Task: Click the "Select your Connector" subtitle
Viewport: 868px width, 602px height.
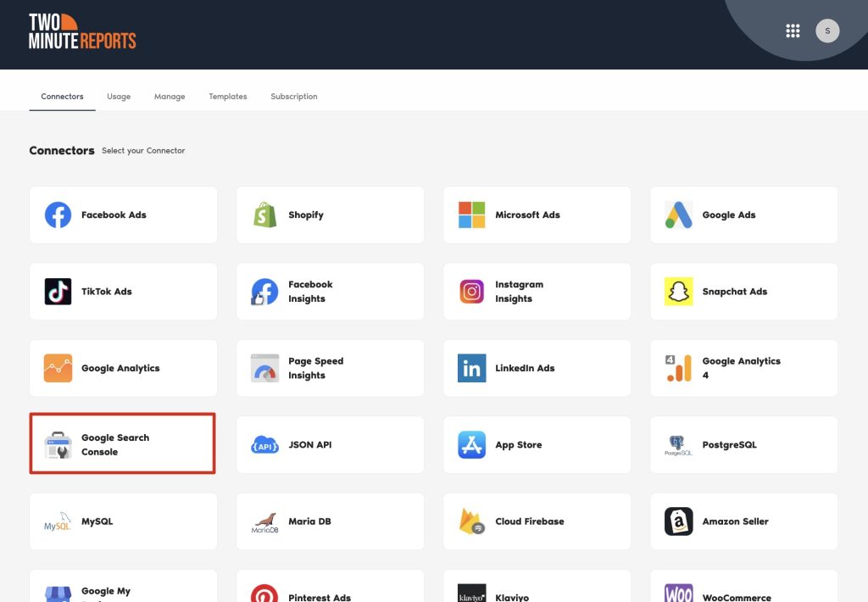Action: click(143, 151)
